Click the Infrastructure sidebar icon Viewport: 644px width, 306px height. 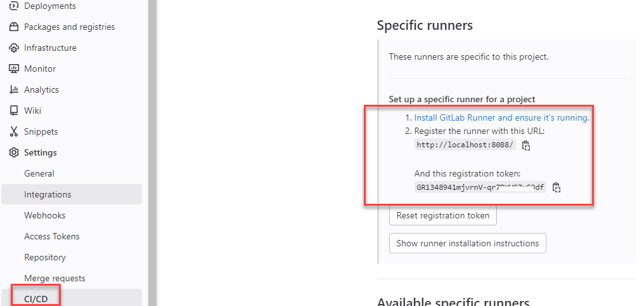pyautogui.click(x=14, y=48)
